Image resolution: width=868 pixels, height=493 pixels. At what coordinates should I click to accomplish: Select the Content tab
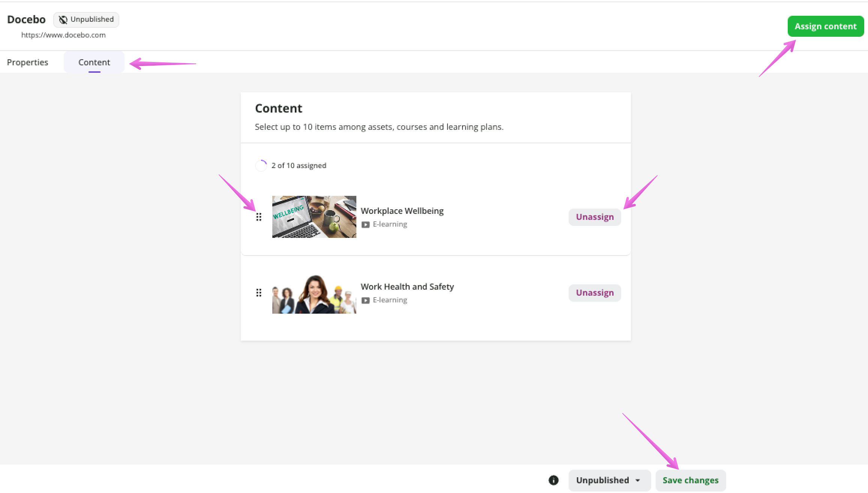(94, 62)
